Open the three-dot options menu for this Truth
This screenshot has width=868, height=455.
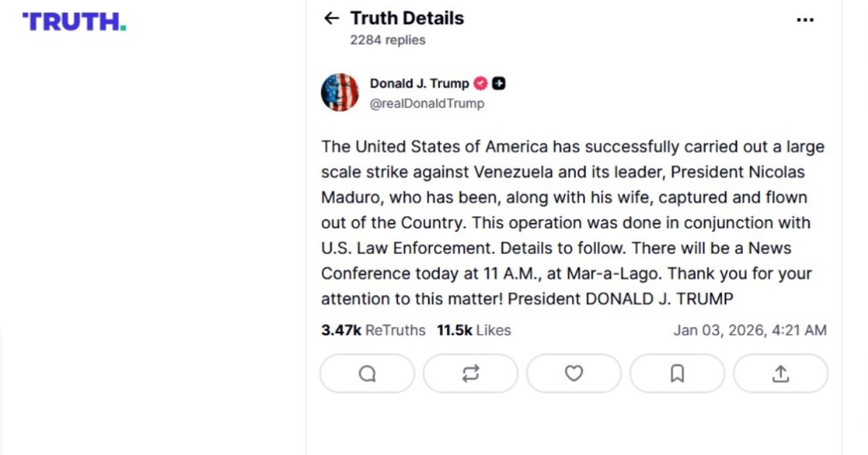(x=805, y=20)
